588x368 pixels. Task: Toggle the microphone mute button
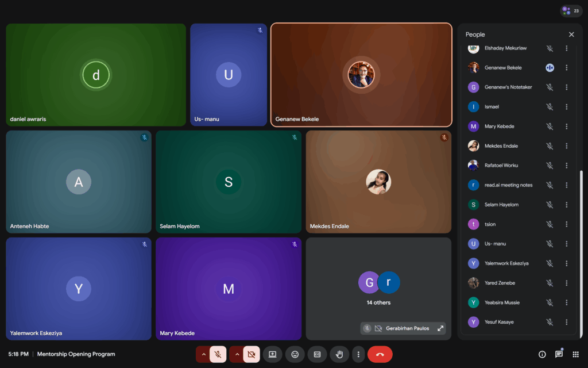click(x=218, y=354)
